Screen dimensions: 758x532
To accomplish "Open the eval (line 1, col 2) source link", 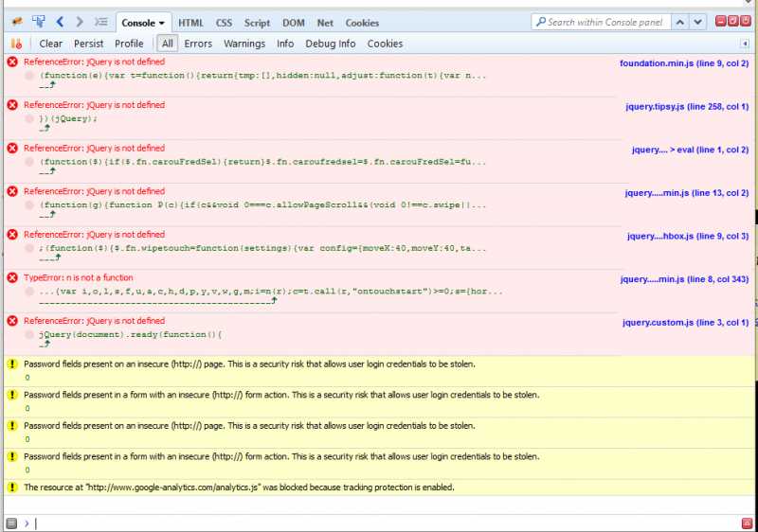I will click(690, 150).
